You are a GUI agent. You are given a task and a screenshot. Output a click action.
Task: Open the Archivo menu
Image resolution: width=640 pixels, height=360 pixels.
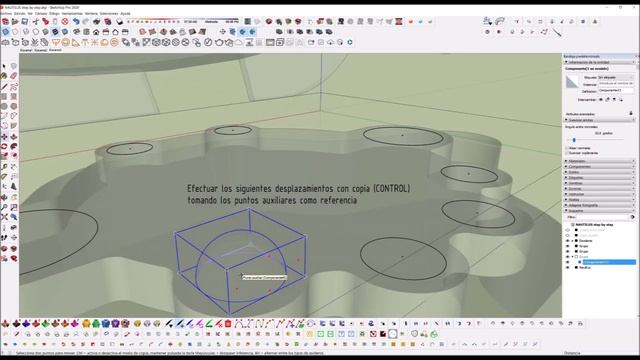coord(6,13)
